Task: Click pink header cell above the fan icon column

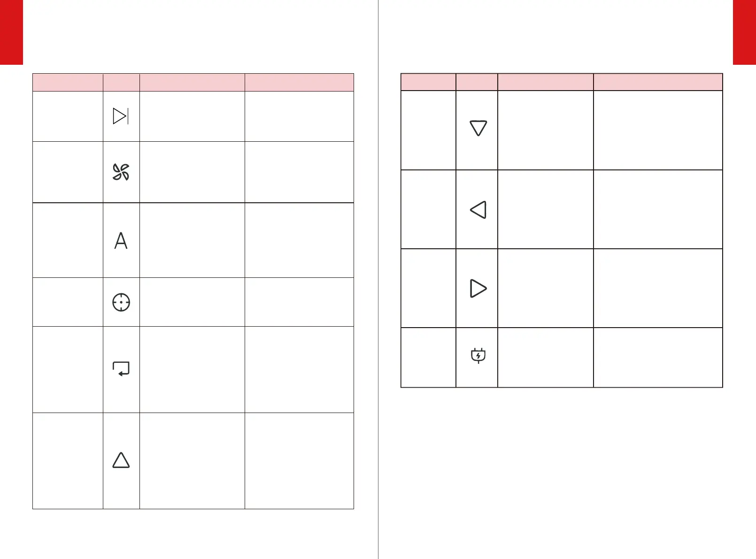Action: point(121,82)
